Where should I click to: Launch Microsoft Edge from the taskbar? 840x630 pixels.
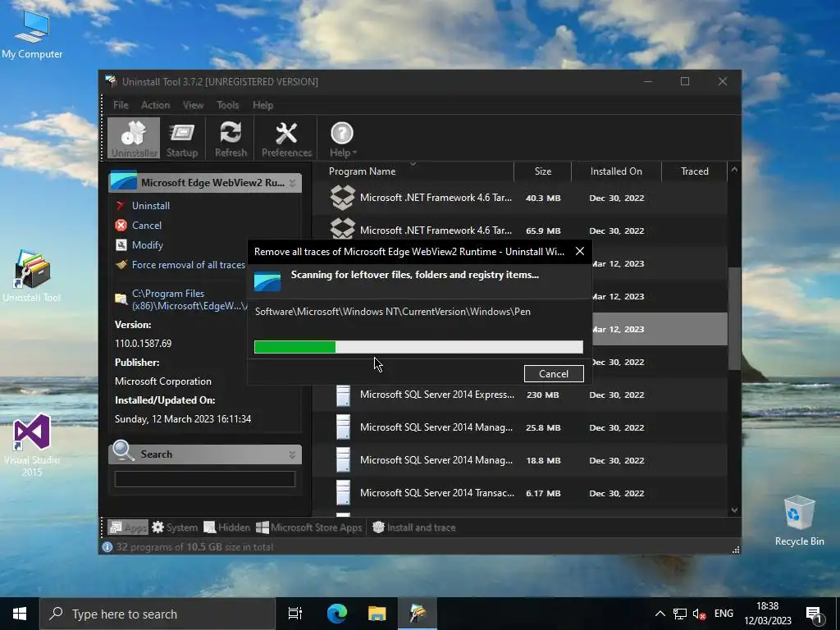coord(337,614)
